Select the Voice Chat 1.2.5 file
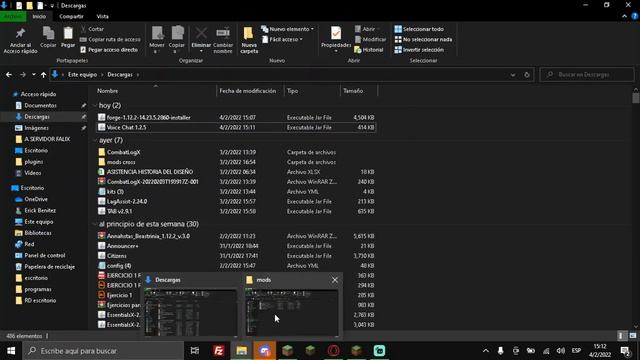Image resolution: width=640 pixels, height=360 pixels. 236,127
